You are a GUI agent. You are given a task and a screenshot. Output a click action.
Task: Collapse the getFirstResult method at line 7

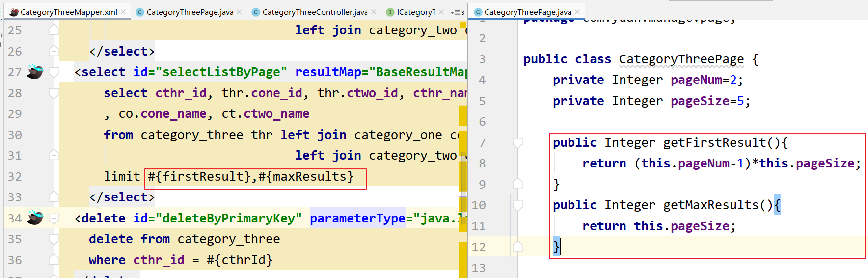[x=517, y=143]
